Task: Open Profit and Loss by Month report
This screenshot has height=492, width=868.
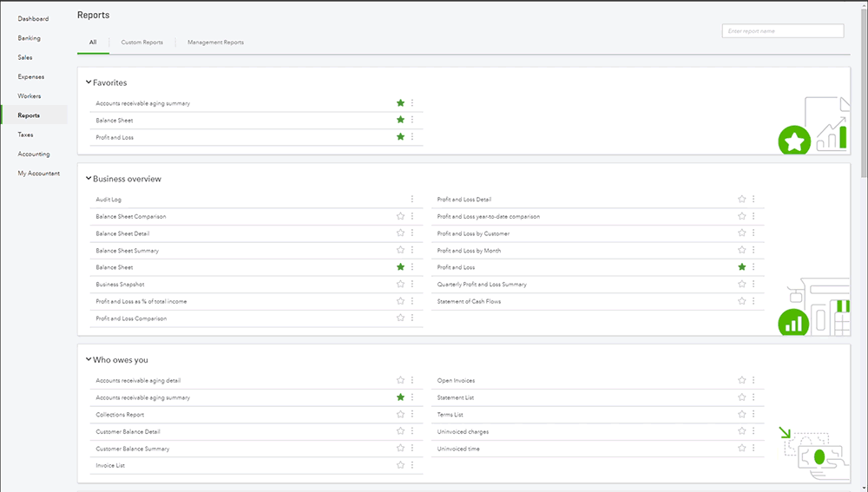Action: 469,250
